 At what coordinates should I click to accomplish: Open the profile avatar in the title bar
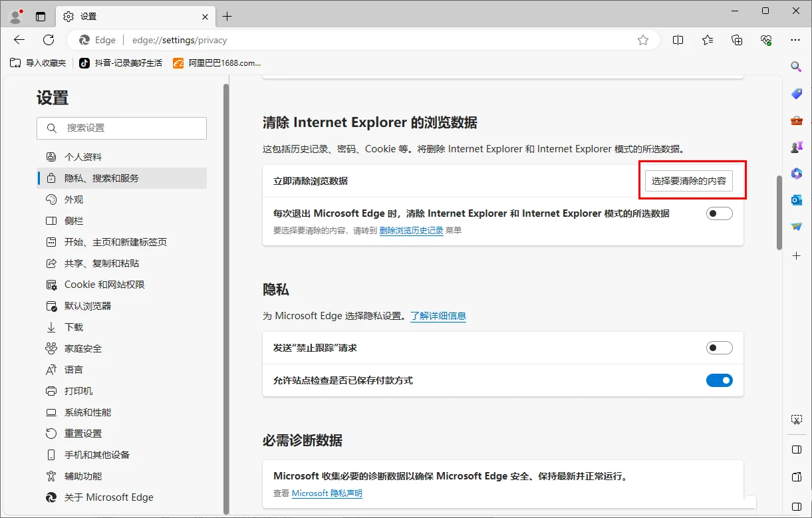(x=17, y=16)
